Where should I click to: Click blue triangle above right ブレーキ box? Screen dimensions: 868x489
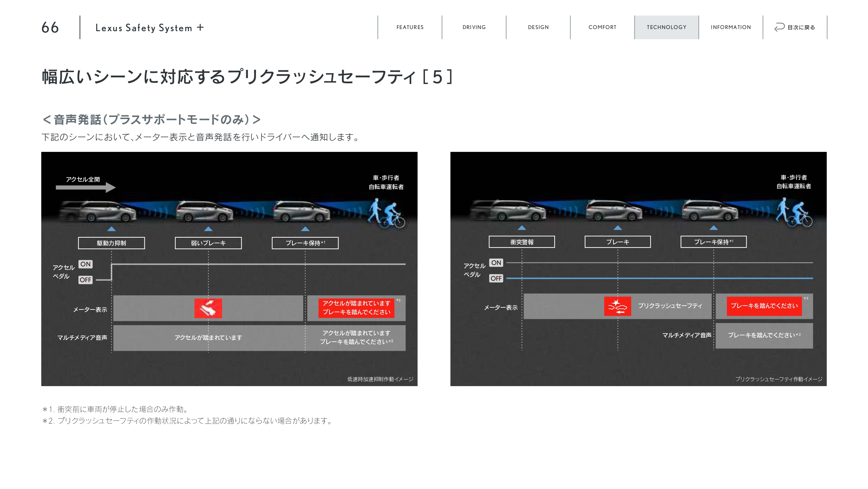[618, 228]
